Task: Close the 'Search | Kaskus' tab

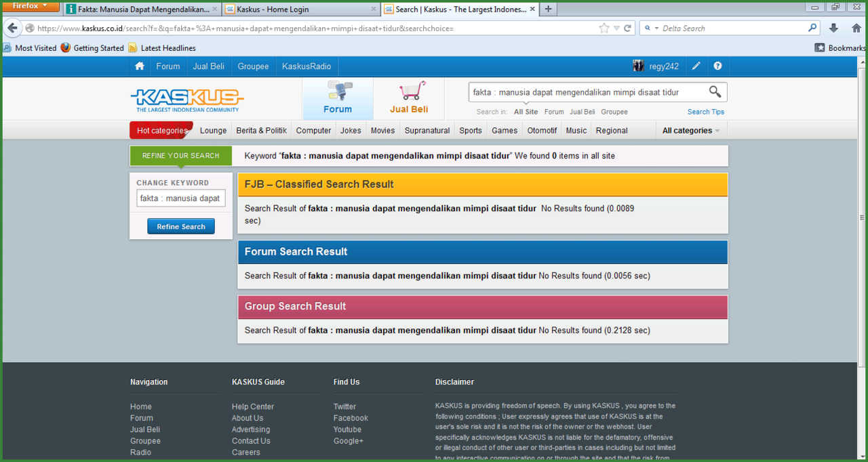Action: pyautogui.click(x=532, y=9)
